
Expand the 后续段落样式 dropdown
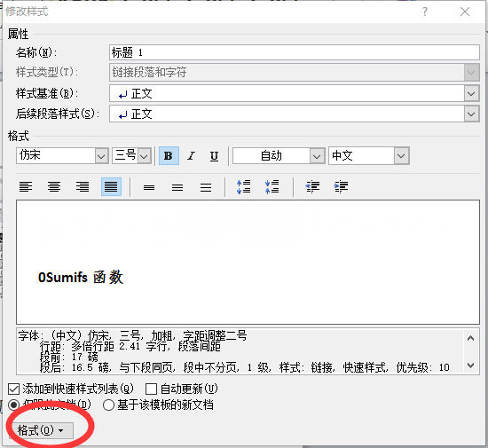[x=471, y=114]
